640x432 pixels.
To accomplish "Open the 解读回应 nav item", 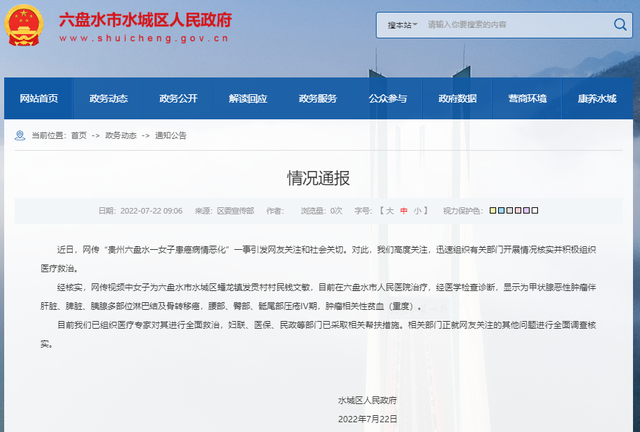I will (248, 98).
